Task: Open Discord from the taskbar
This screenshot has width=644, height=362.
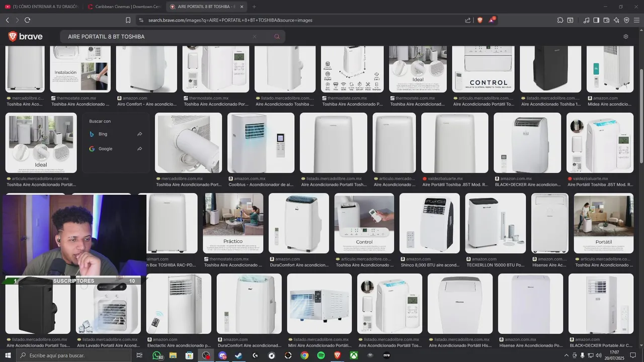Action: 222,355
